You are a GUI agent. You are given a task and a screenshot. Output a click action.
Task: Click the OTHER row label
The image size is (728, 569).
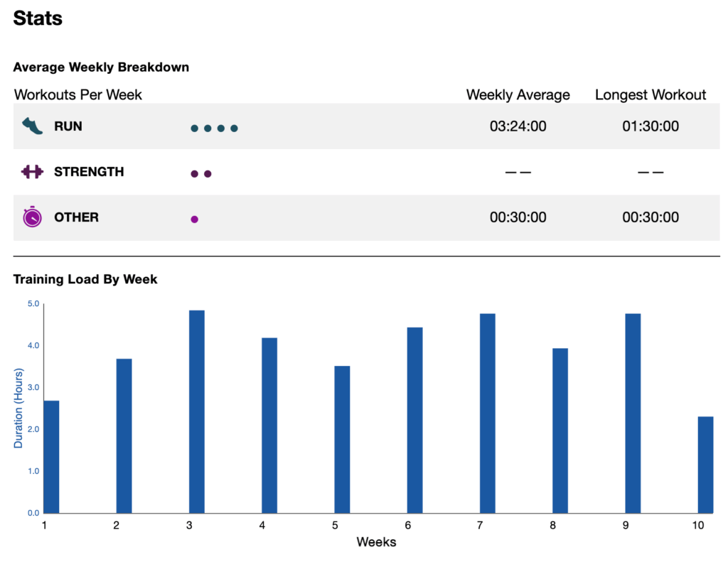click(76, 217)
